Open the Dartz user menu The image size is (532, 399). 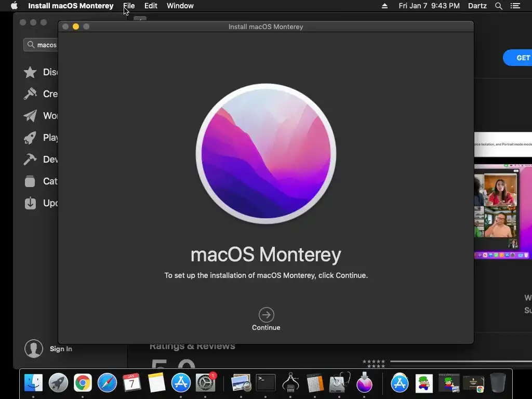[x=477, y=6]
